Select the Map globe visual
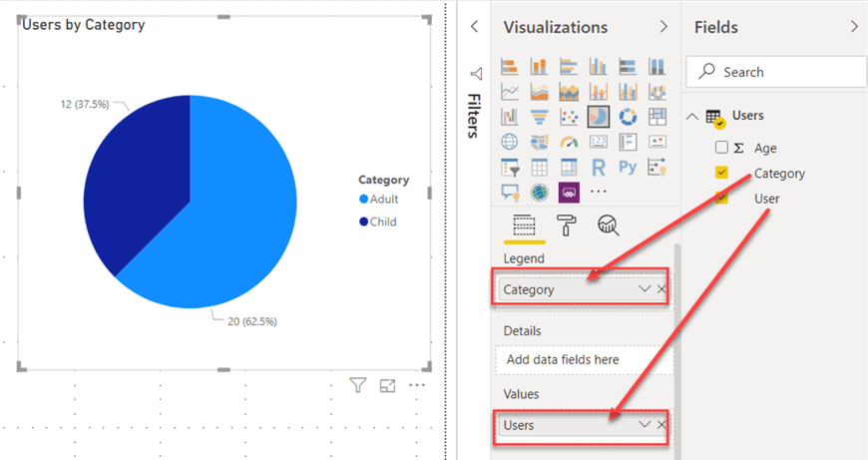868x460 pixels. pyautogui.click(x=509, y=142)
